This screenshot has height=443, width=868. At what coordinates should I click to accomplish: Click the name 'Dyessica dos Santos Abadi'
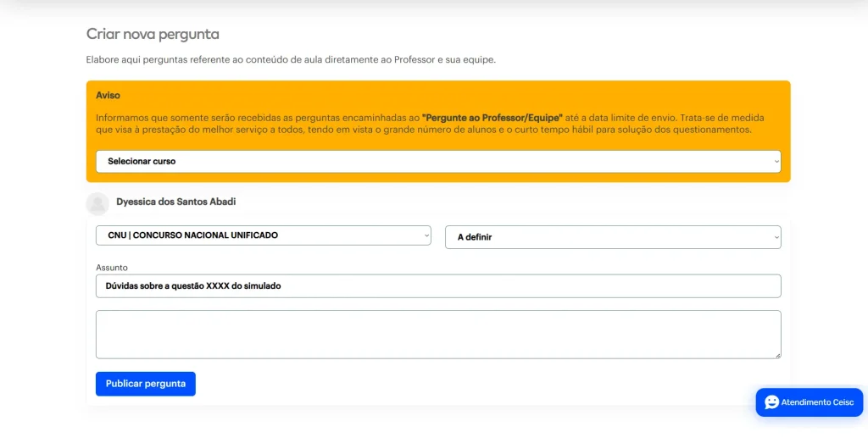point(176,202)
